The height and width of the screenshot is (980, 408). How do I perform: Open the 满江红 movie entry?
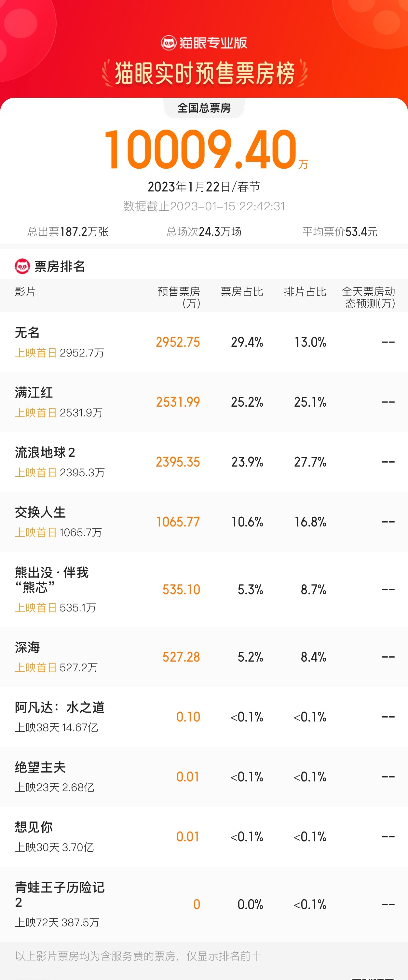coord(34,393)
